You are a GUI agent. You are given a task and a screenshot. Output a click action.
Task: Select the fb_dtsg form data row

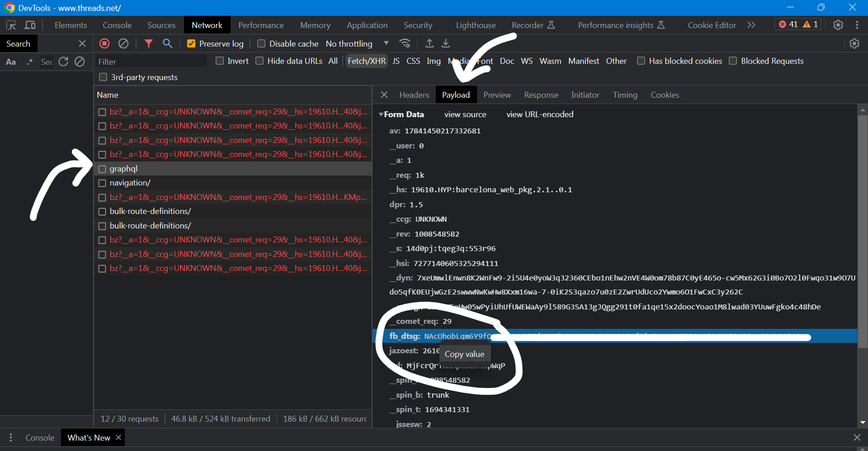point(615,336)
